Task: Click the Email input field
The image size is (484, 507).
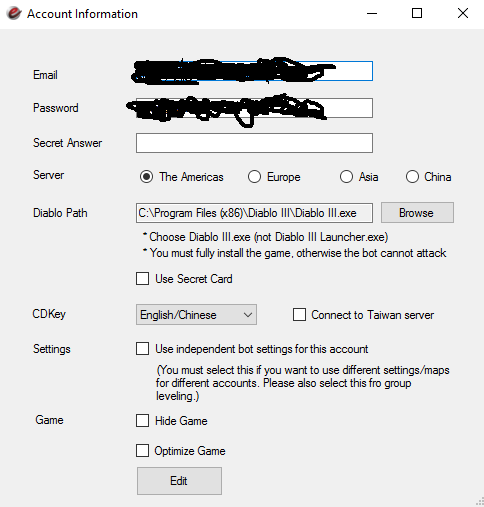Action: tap(254, 71)
